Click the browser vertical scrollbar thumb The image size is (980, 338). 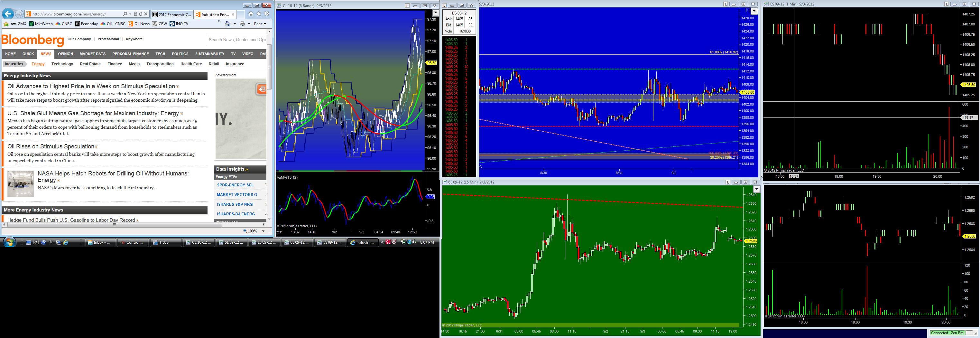[x=269, y=67]
